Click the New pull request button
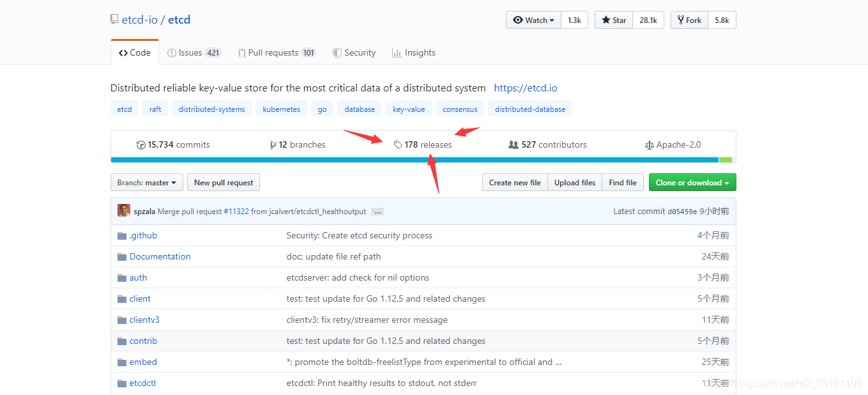This screenshot has height=395, width=868. coord(224,183)
